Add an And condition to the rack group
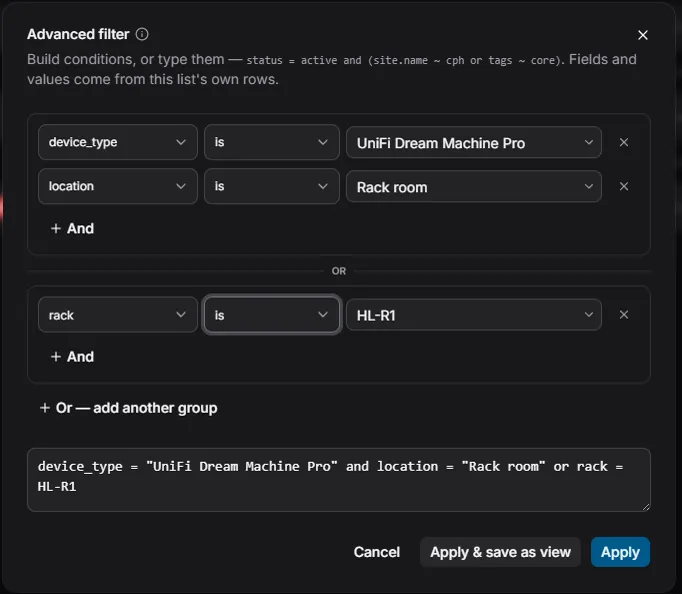Screen dimensions: 682x594 click(72, 357)
